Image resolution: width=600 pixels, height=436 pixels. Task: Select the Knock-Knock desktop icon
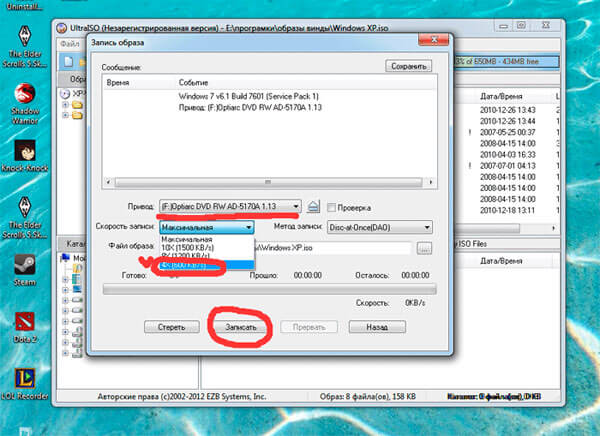click(25, 156)
